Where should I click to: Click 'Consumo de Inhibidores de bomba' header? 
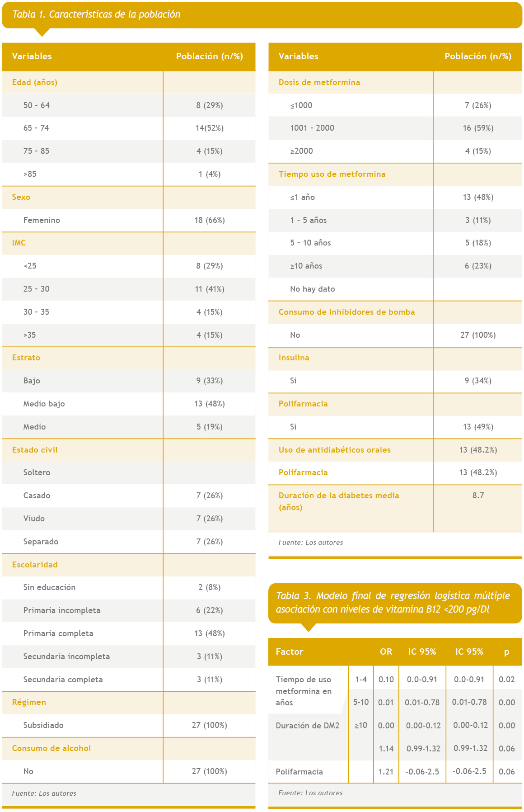(x=346, y=312)
